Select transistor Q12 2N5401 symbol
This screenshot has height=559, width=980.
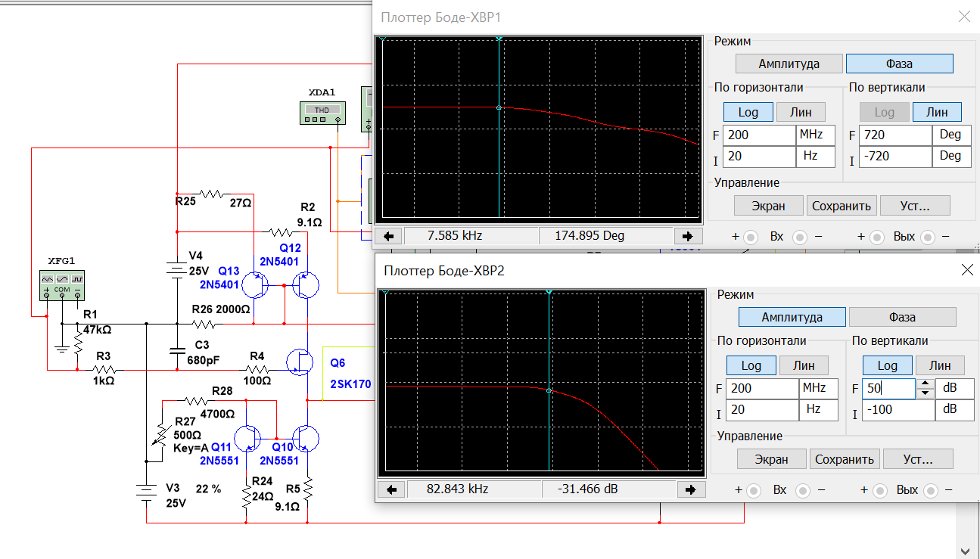305,285
